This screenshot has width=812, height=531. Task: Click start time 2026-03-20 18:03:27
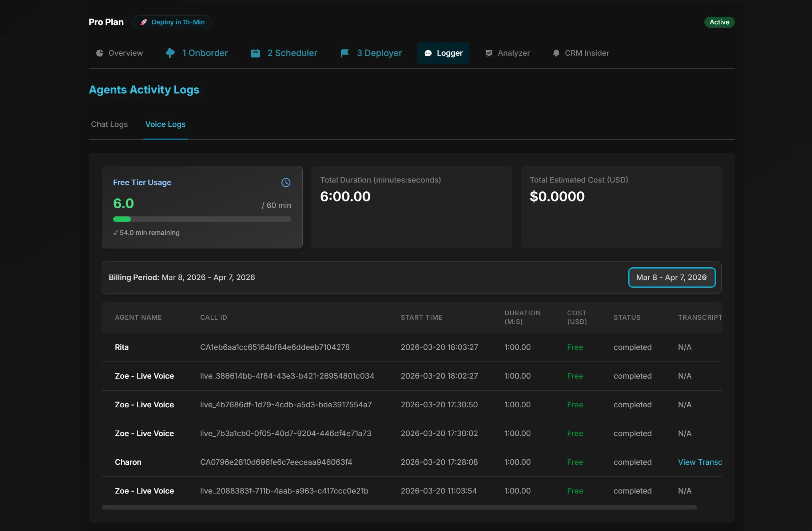[x=439, y=347]
